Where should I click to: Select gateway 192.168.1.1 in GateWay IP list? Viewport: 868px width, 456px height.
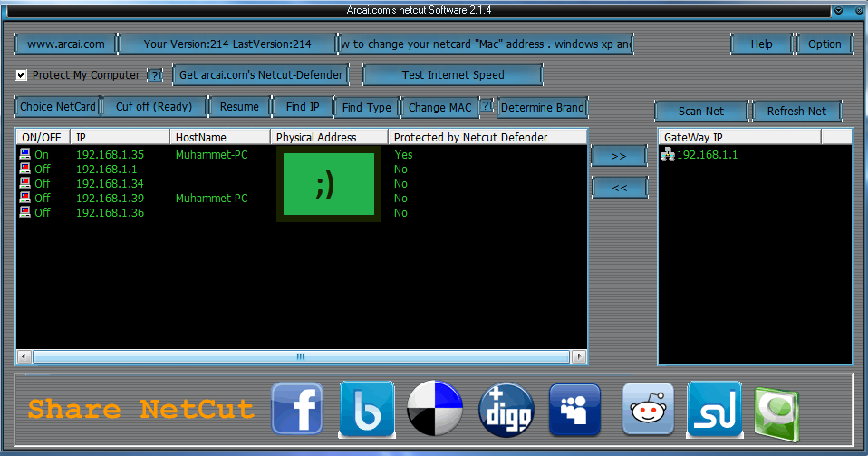pyautogui.click(x=707, y=155)
